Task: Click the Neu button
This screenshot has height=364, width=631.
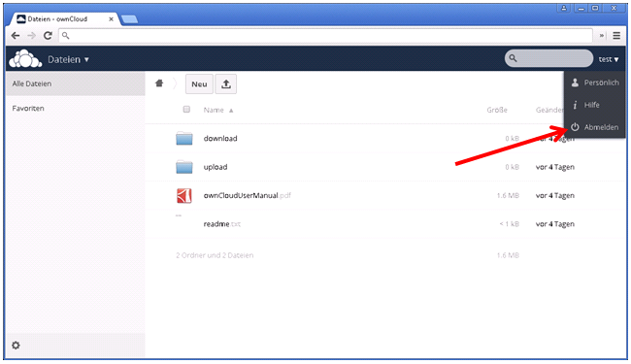Action: [x=199, y=84]
